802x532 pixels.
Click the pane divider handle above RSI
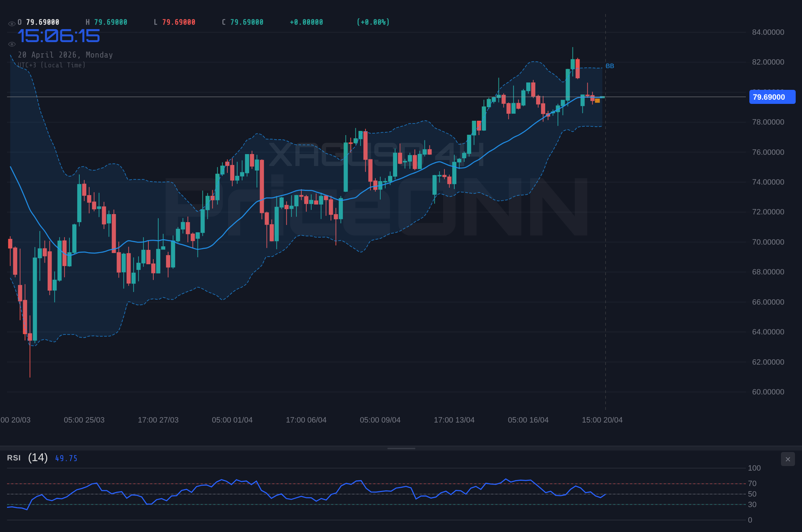click(x=401, y=448)
